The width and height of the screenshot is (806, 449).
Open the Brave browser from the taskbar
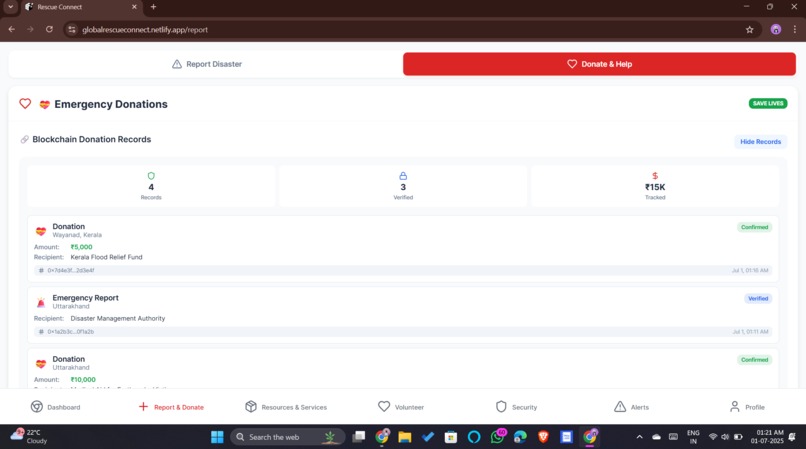click(x=543, y=437)
